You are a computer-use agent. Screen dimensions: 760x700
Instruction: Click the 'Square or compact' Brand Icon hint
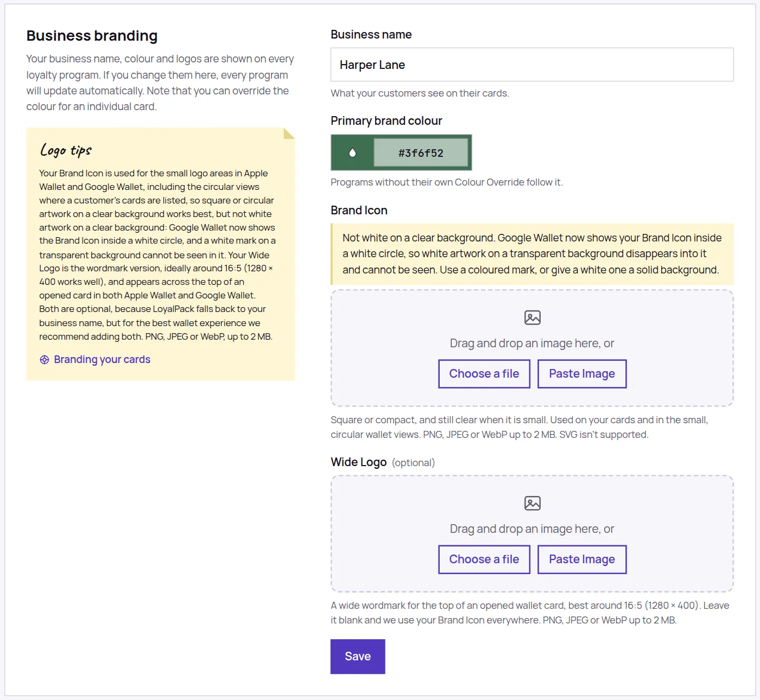520,427
